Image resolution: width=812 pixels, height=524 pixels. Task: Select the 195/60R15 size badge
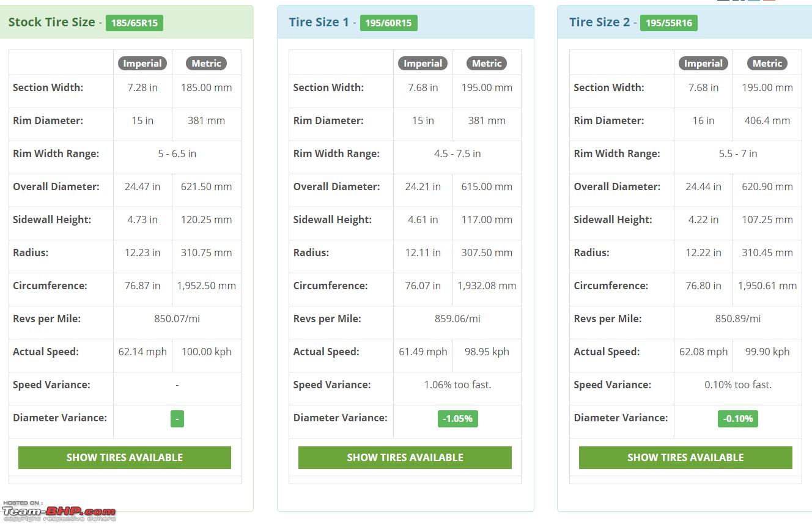pyautogui.click(x=388, y=23)
